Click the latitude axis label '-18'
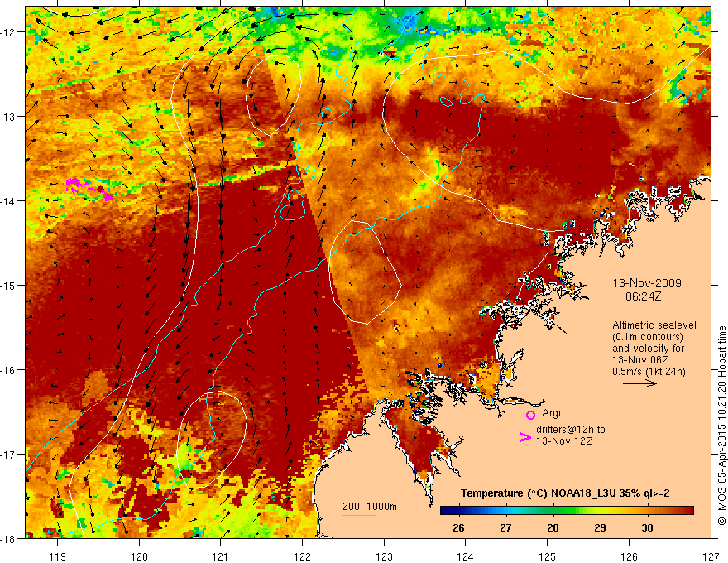 (x=9, y=539)
